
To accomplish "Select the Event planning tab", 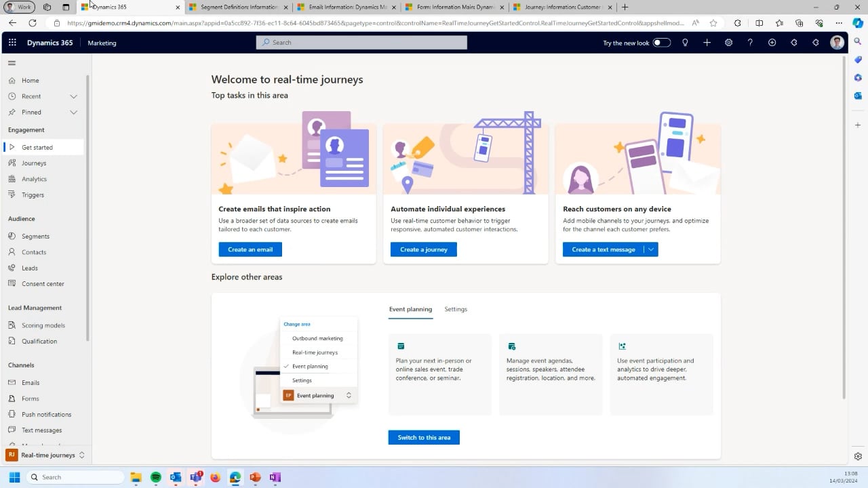I will pyautogui.click(x=410, y=309).
